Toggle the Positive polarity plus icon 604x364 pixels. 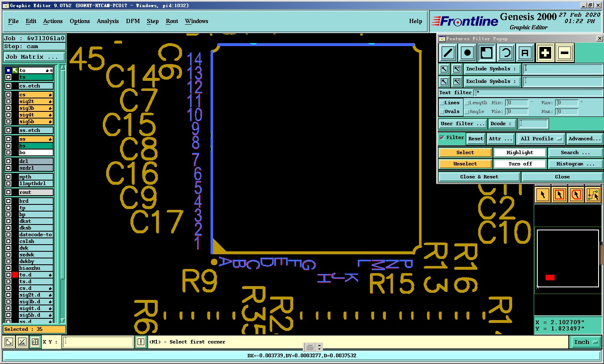pyautogui.click(x=545, y=53)
